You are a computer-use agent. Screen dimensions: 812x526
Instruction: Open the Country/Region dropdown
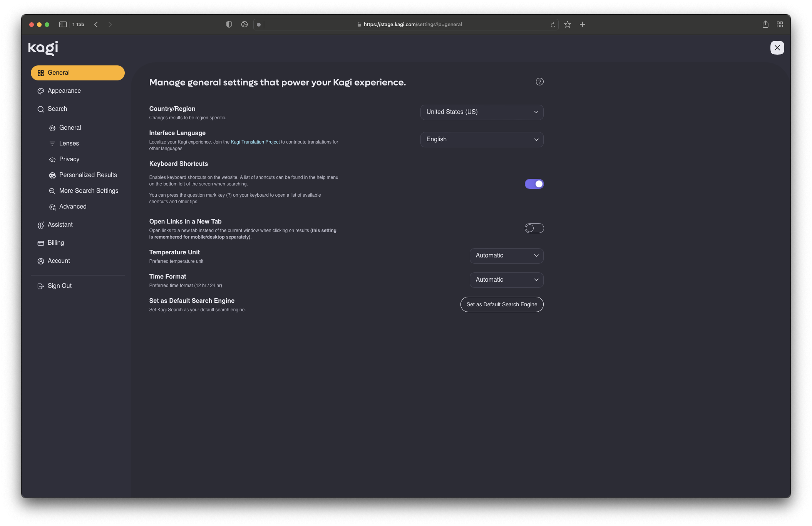[x=482, y=112]
